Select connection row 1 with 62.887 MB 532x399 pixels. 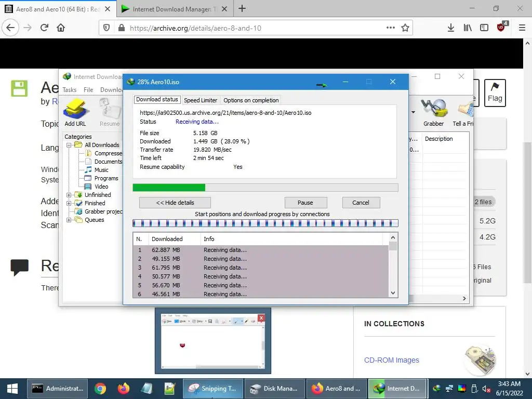tap(261, 250)
